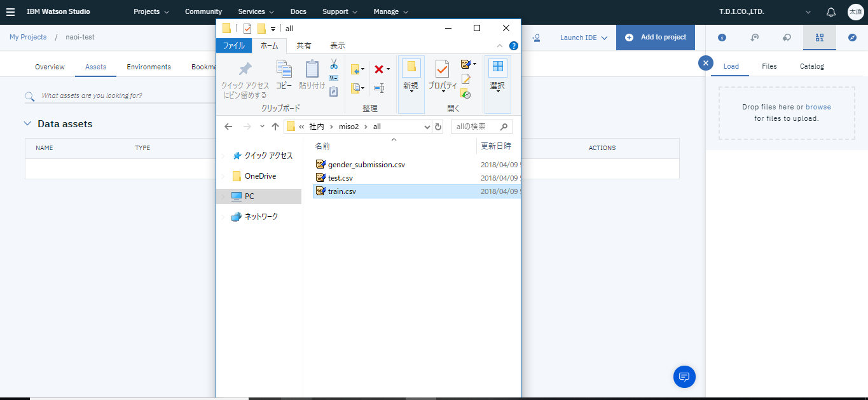868x400 pixels.
Task: Collapse the Data assets section
Action: pyautogui.click(x=27, y=124)
